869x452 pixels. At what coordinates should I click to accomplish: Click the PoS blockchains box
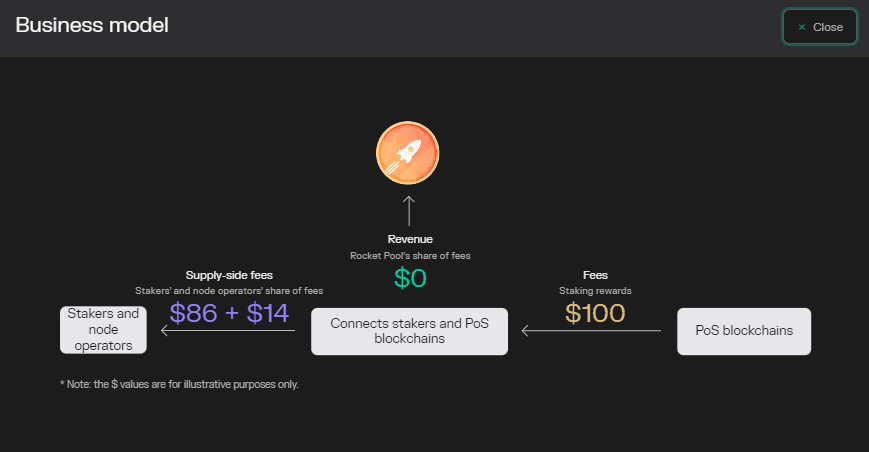pos(743,331)
